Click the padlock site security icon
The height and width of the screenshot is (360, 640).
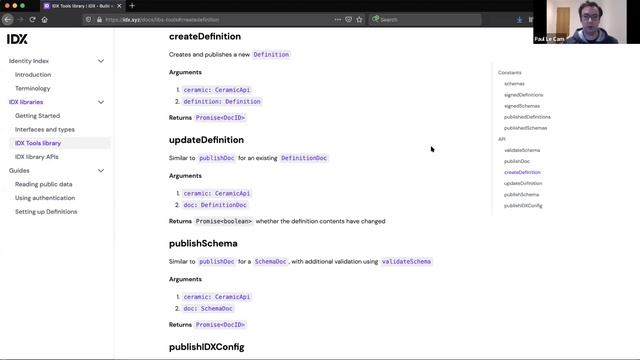[x=99, y=20]
